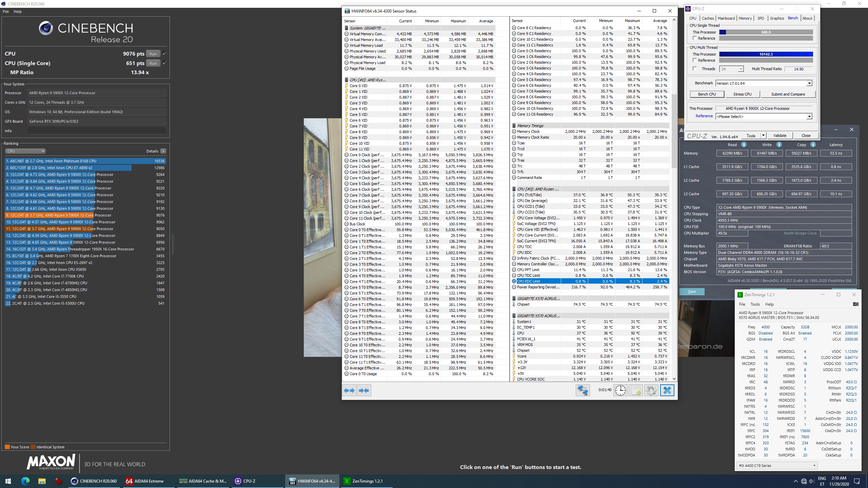Expand Cinebench ranking Details arrow
Screen dimensions: 868x488
(x=163, y=151)
